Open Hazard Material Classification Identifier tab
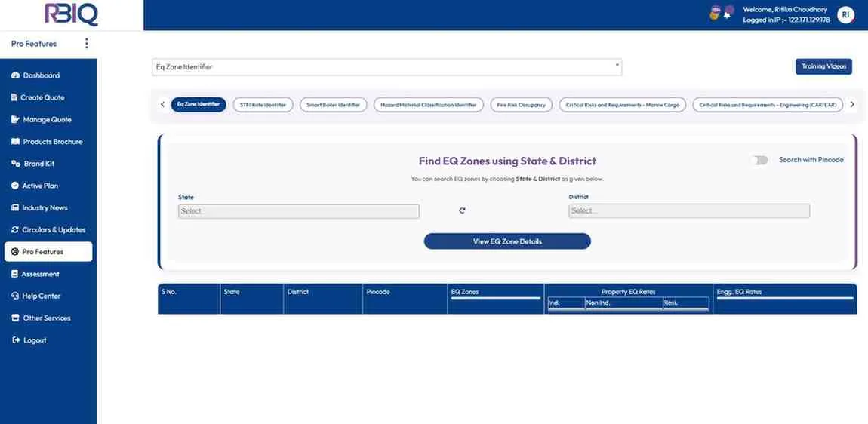868x424 pixels. click(429, 105)
